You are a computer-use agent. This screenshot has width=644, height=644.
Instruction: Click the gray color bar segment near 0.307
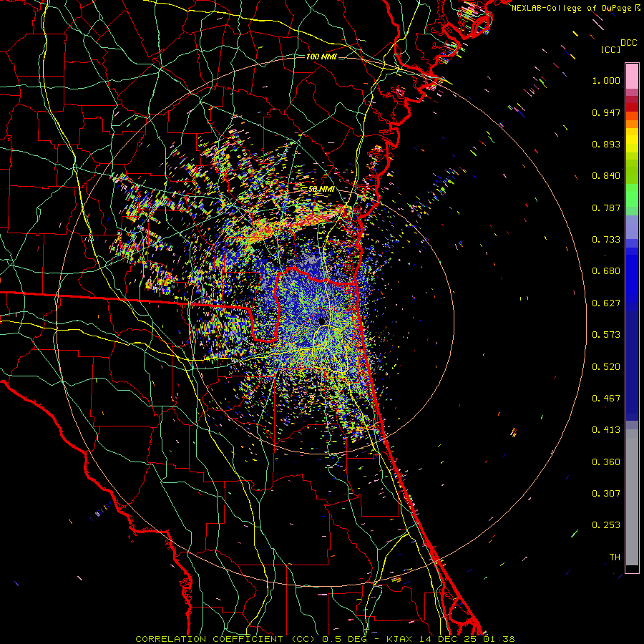pyautogui.click(x=632, y=497)
